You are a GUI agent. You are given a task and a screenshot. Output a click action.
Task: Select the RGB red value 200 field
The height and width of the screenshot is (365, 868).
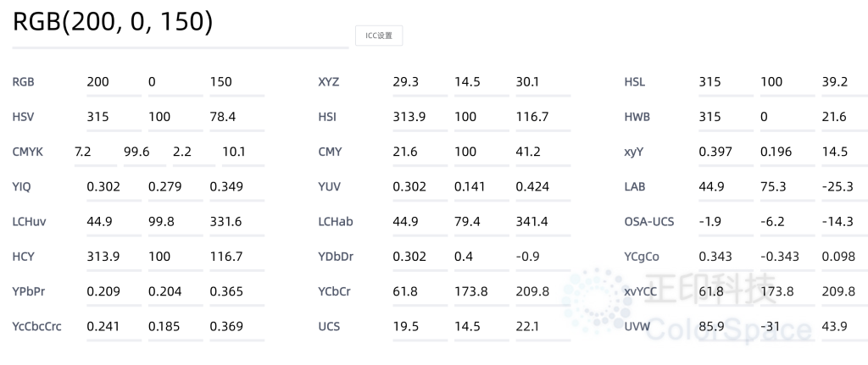[x=114, y=82]
